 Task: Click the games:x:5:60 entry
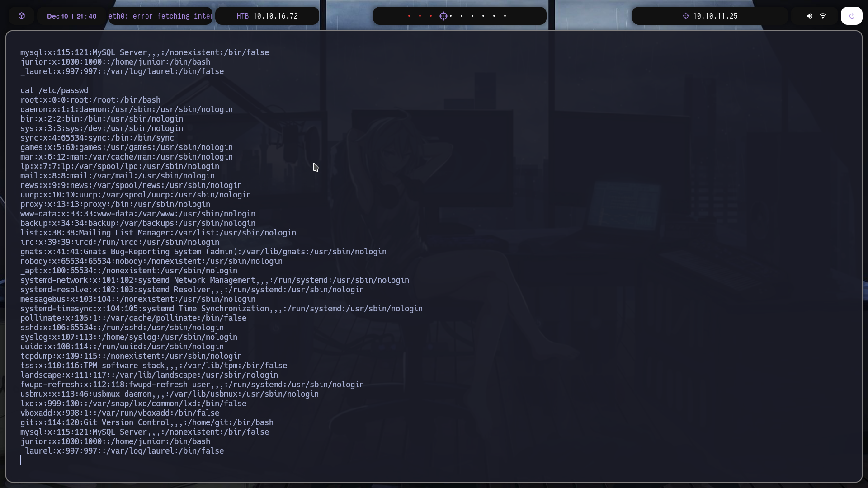127,147
